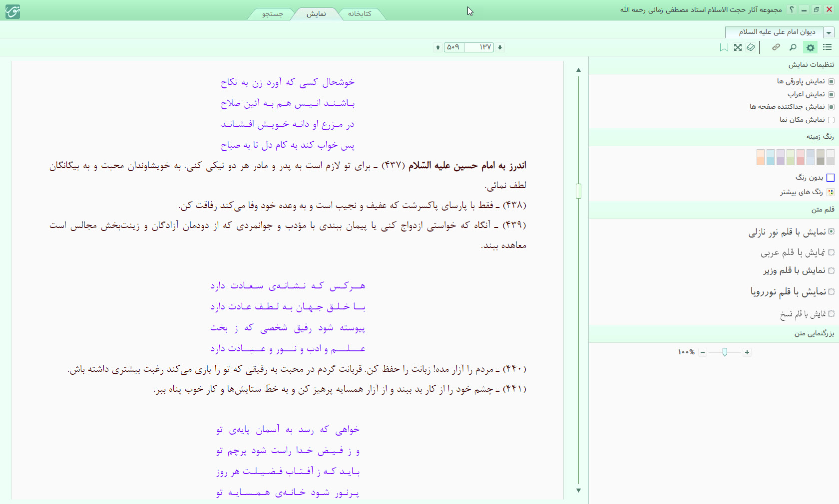Pick the light blue background color swatch
The height and width of the screenshot is (504, 839).
coord(771,157)
